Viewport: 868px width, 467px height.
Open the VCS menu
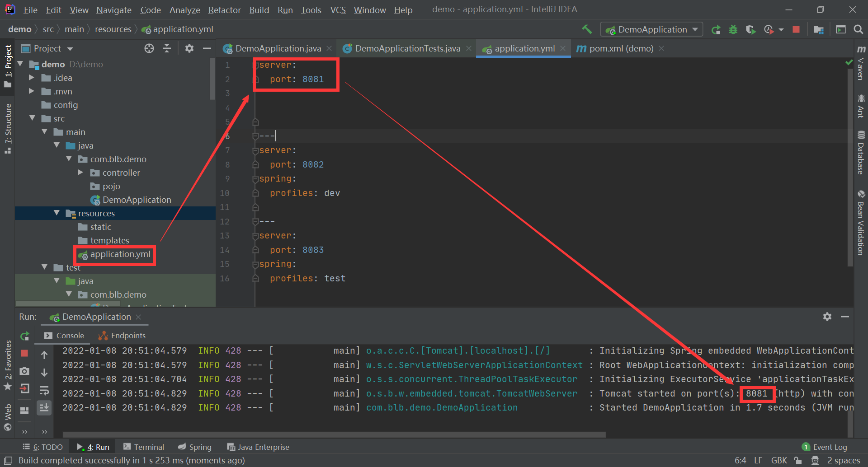pyautogui.click(x=338, y=10)
